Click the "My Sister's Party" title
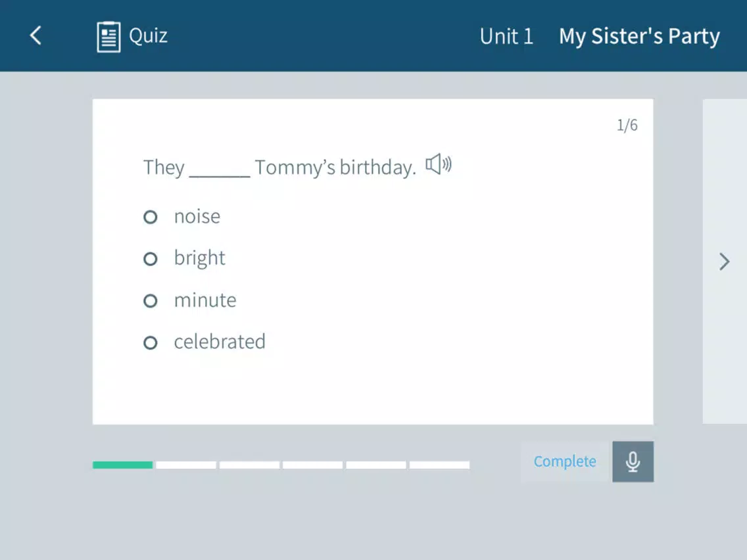The width and height of the screenshot is (747, 560). click(x=639, y=36)
